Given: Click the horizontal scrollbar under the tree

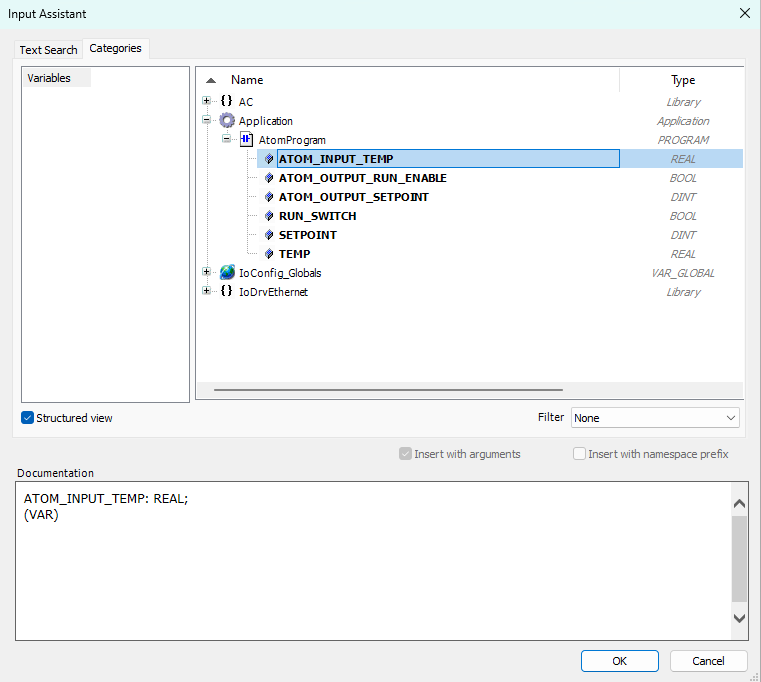Looking at the screenshot, I should (388, 390).
